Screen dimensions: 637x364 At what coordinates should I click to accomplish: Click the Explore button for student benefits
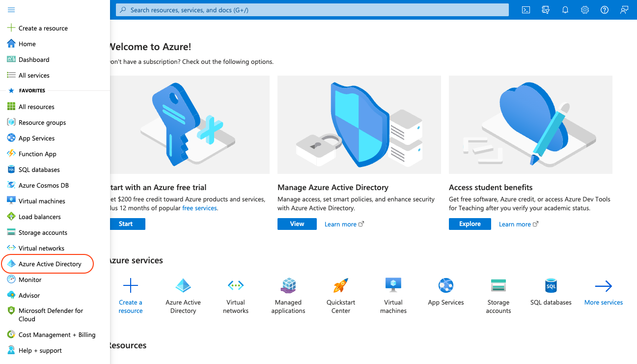pyautogui.click(x=470, y=224)
